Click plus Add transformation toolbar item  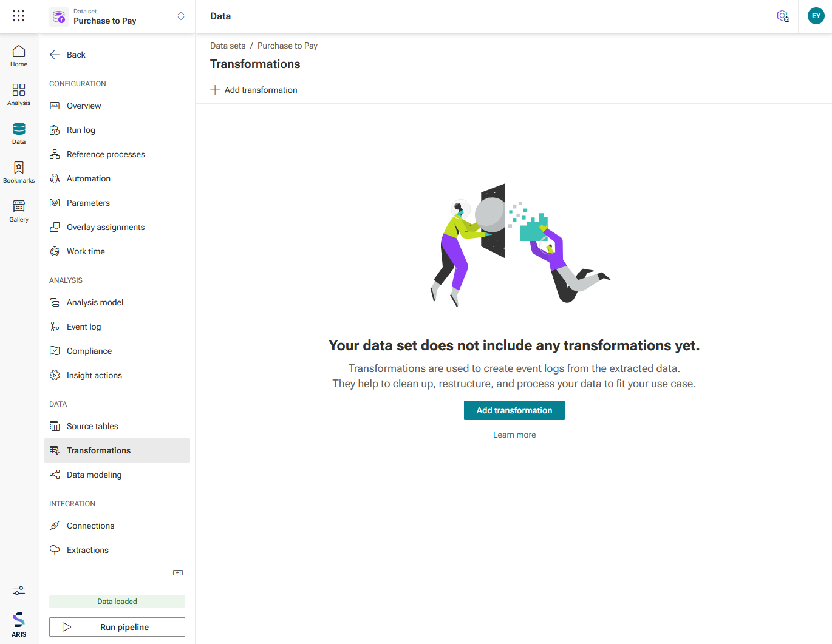tap(254, 90)
